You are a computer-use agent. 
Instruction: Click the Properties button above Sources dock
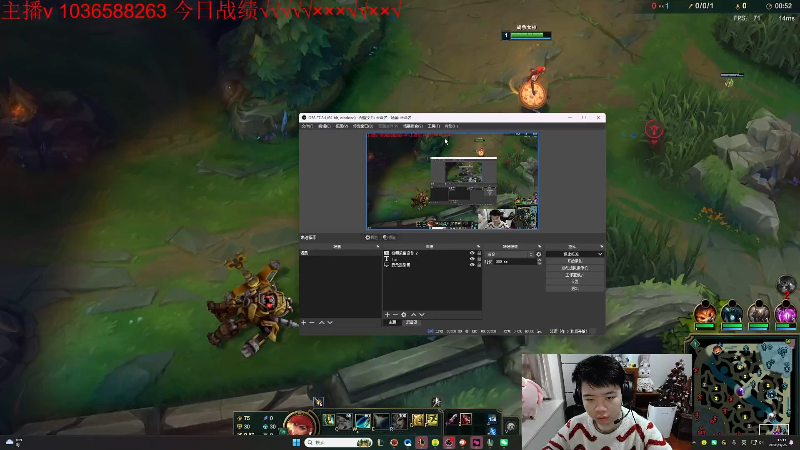[x=371, y=238]
